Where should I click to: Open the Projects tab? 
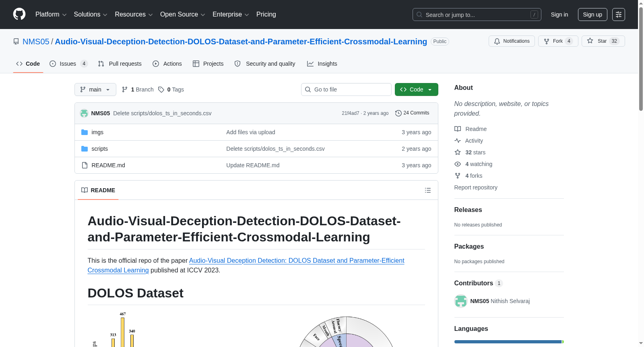pos(208,64)
